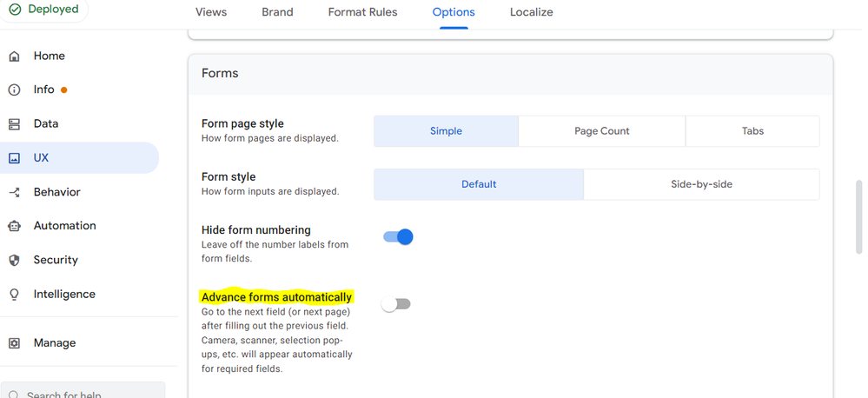Go to Home in the sidebar
The height and width of the screenshot is (398, 868).
tap(50, 56)
